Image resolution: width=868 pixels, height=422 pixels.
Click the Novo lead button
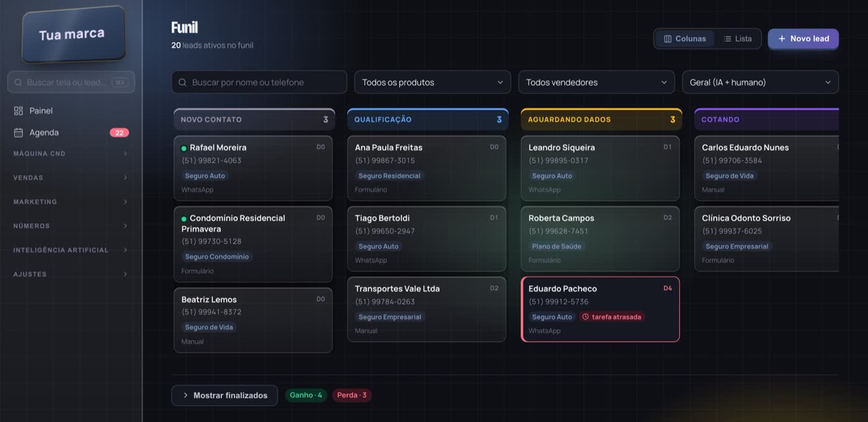tap(803, 38)
